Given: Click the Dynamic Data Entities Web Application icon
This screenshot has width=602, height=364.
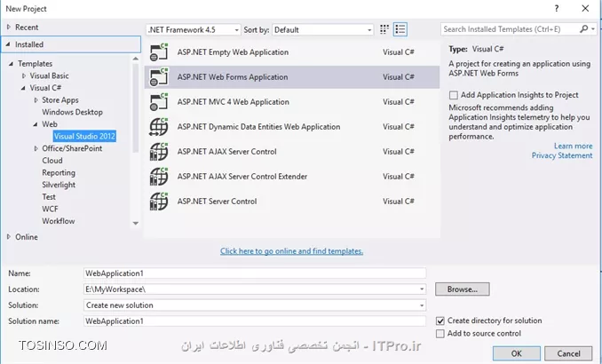Looking at the screenshot, I should coord(159,127).
